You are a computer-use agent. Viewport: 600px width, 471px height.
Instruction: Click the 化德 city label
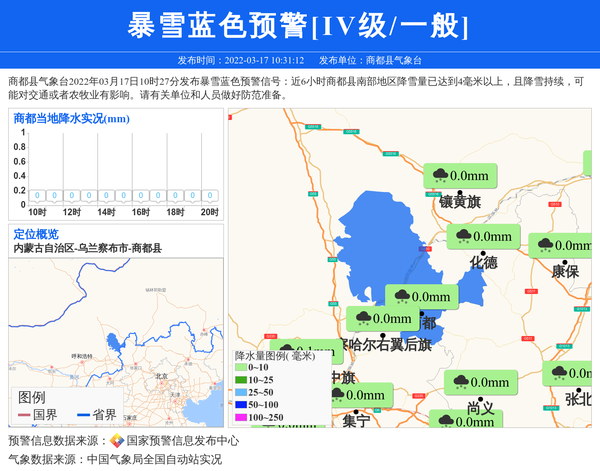[484, 263]
